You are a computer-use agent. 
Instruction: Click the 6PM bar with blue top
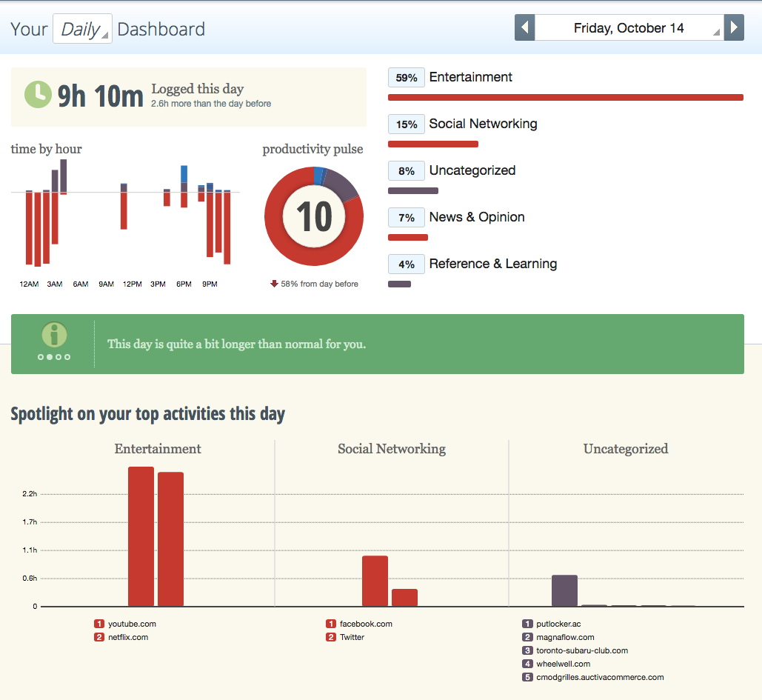pyautogui.click(x=184, y=187)
